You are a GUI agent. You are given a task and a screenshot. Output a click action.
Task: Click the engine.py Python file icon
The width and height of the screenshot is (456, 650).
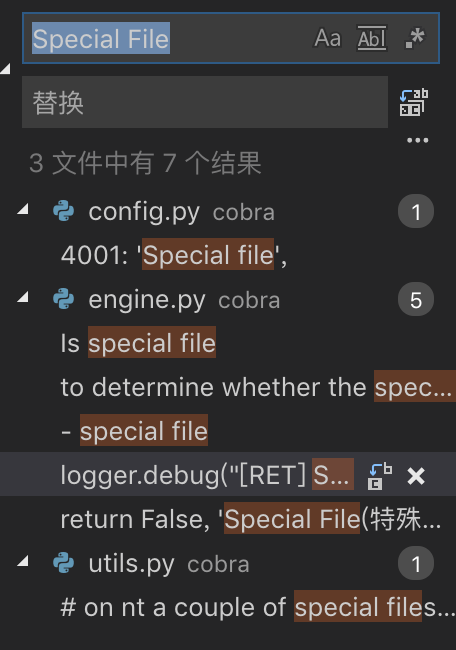click(63, 299)
